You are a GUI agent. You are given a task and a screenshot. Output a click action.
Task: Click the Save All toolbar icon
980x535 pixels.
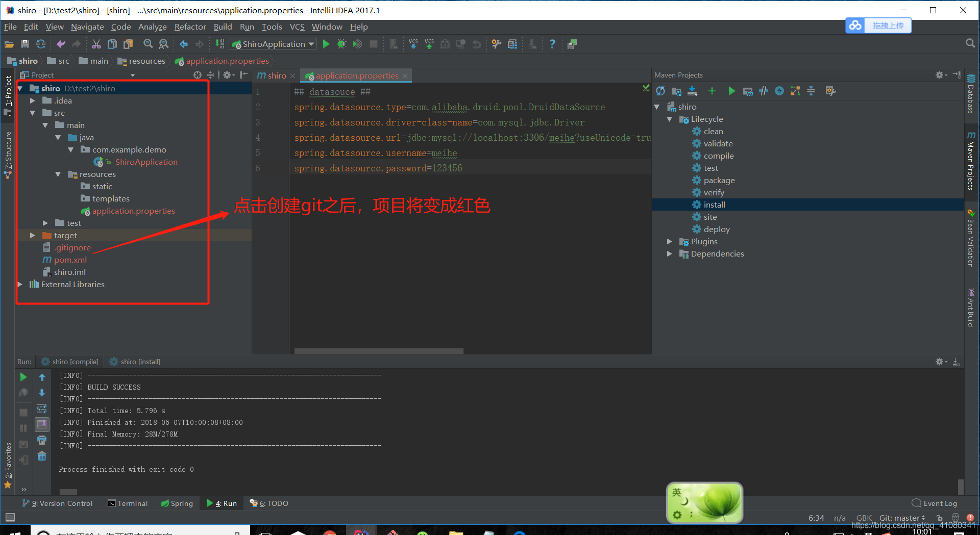(x=25, y=44)
